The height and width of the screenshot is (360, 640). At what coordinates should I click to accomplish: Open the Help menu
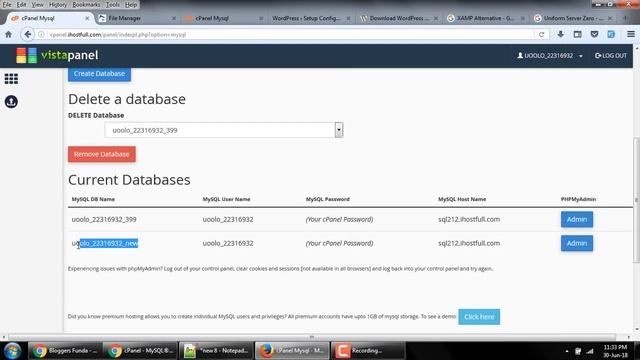[x=131, y=5]
